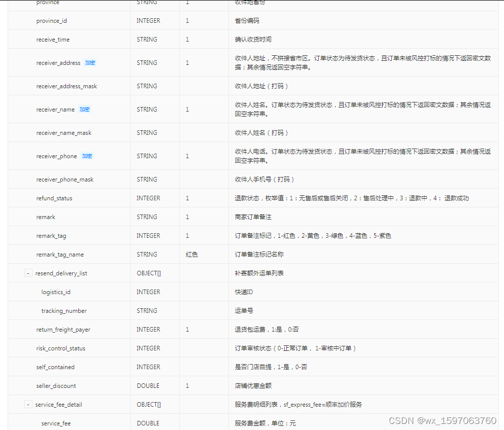This screenshot has height=430, width=504.
Task: Click the 收件人姓名（打码）description
Action: click(x=261, y=133)
